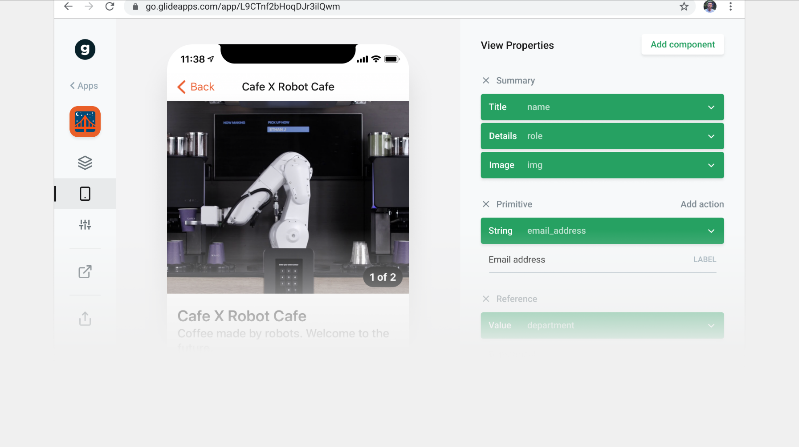Open the data layers icon in sidebar
Screen dimensions: 799x447
(x=85, y=163)
